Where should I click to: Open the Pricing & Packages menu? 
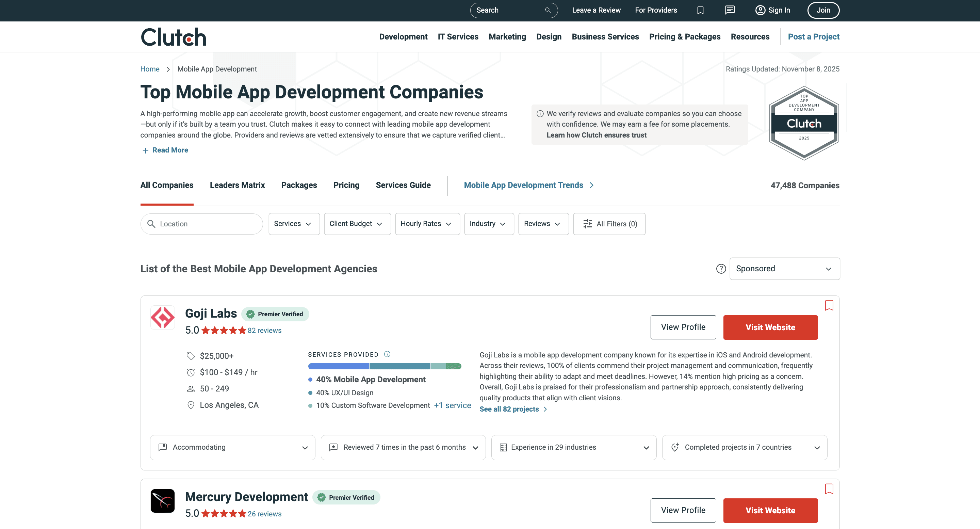coord(684,36)
